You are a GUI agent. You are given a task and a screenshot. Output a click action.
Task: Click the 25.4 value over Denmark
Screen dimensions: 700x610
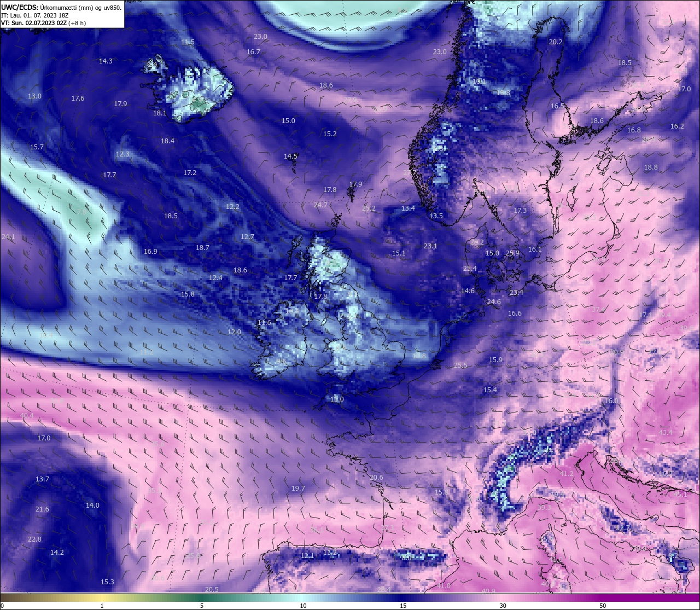(470, 268)
